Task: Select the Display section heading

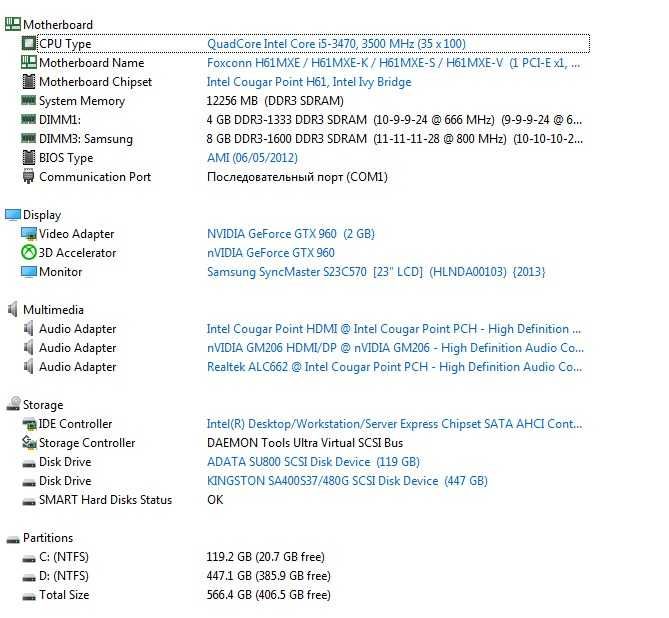Action: [42, 215]
